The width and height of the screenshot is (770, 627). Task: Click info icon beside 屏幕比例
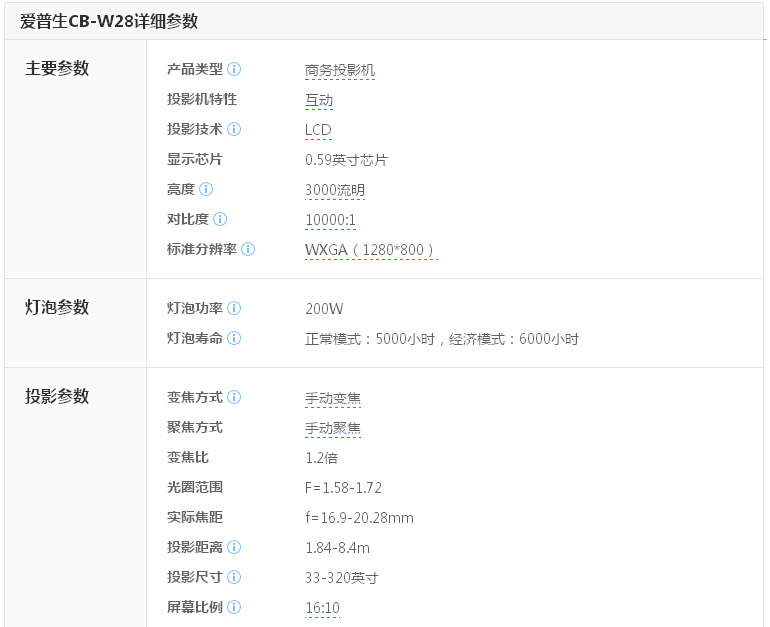click(x=234, y=607)
